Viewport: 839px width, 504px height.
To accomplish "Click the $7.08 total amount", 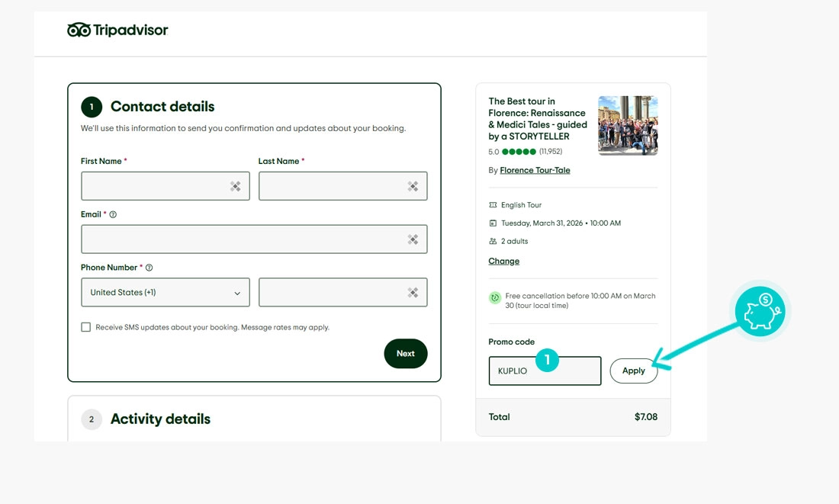I will [646, 417].
